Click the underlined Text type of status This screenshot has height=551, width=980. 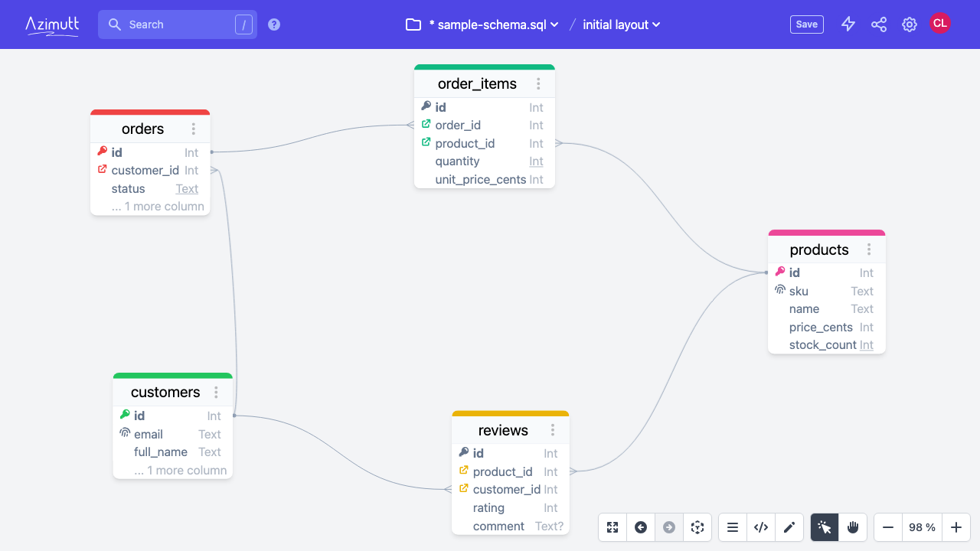coord(187,188)
